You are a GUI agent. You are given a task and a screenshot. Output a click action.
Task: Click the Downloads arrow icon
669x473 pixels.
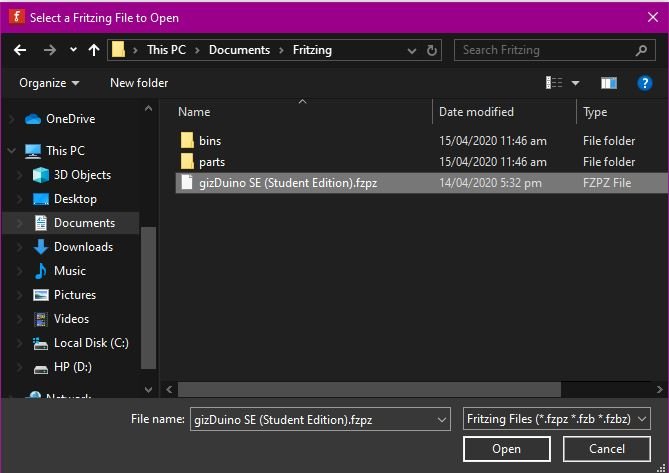coord(41,247)
